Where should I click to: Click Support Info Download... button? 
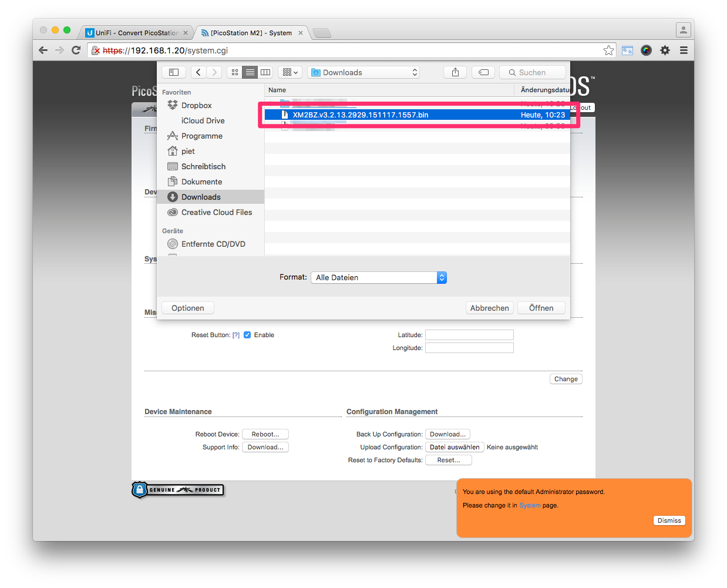pyautogui.click(x=265, y=447)
